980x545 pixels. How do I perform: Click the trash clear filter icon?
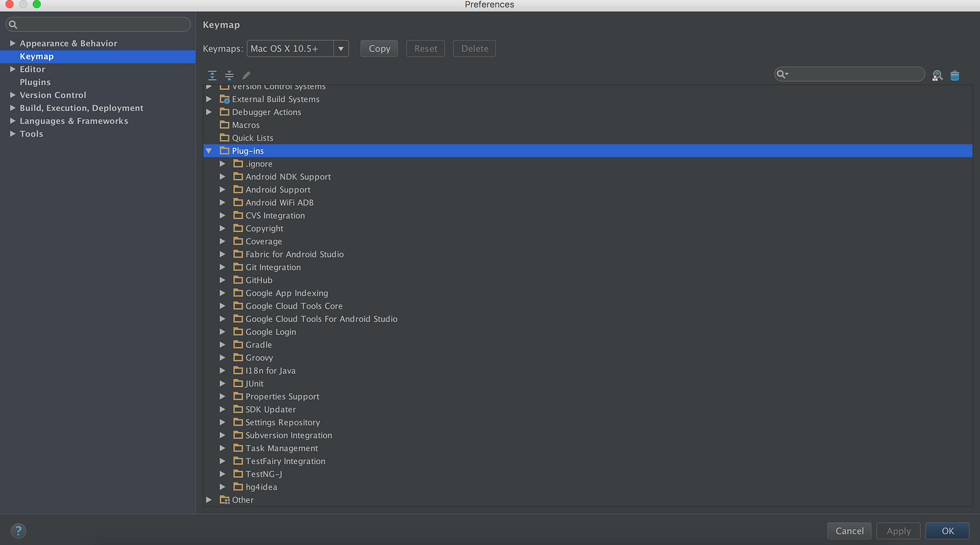954,75
